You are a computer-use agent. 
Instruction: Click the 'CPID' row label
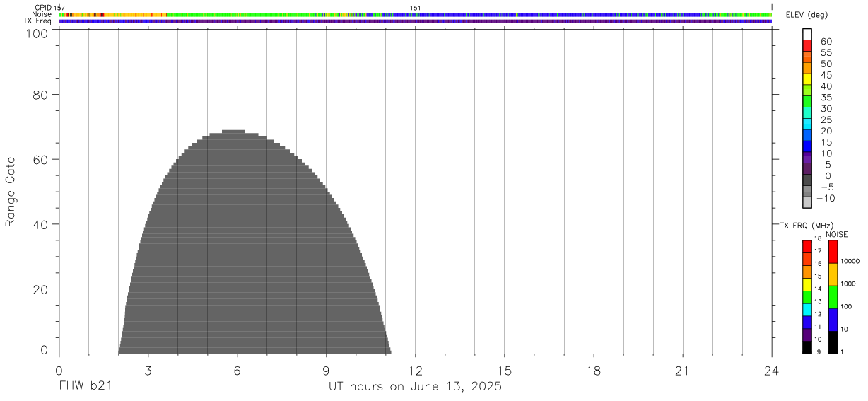coord(43,8)
